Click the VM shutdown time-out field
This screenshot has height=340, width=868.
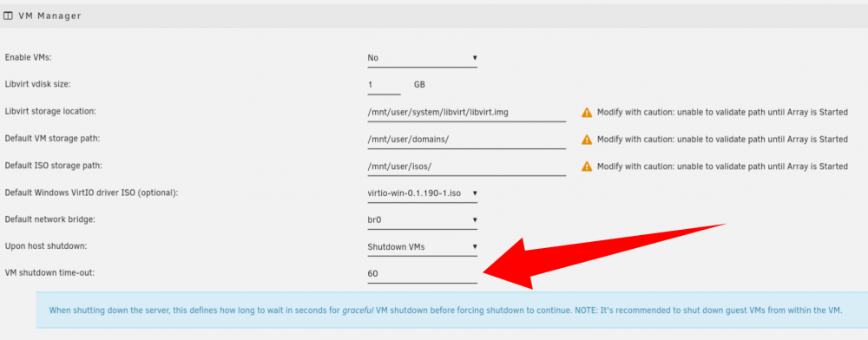pos(422,274)
